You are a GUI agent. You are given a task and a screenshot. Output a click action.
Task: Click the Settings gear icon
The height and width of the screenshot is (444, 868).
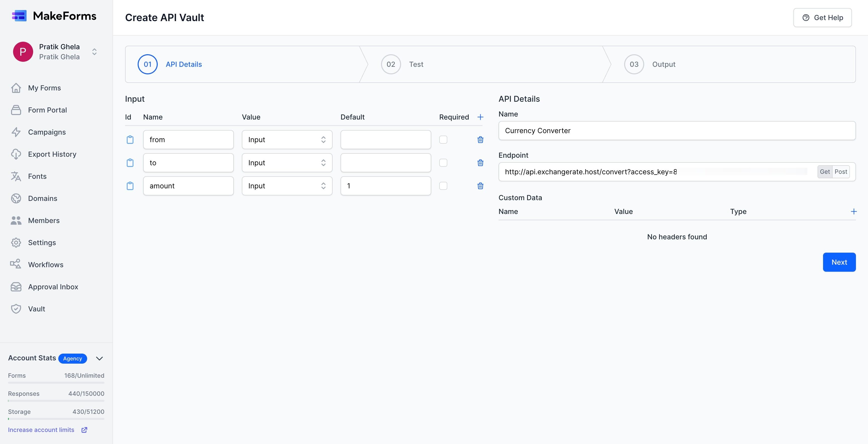point(16,243)
